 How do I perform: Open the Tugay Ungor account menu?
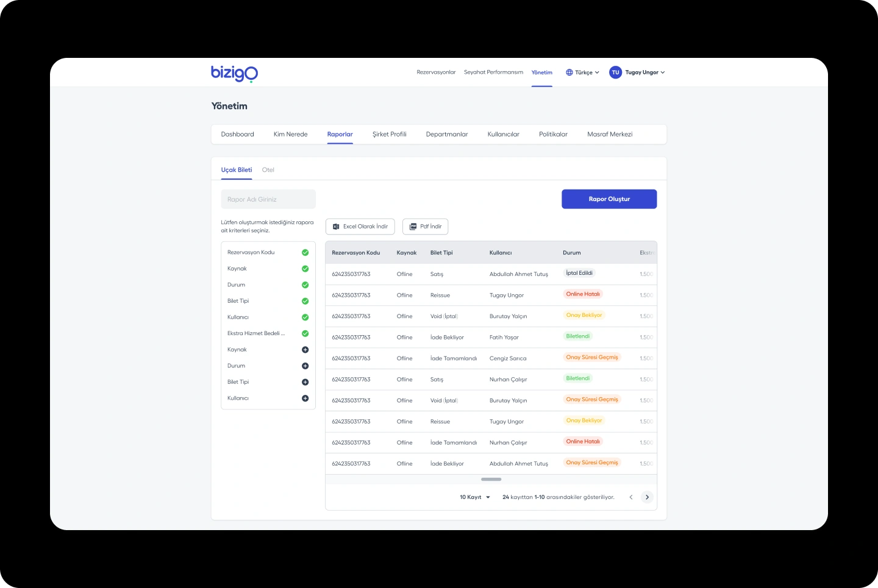tap(637, 73)
